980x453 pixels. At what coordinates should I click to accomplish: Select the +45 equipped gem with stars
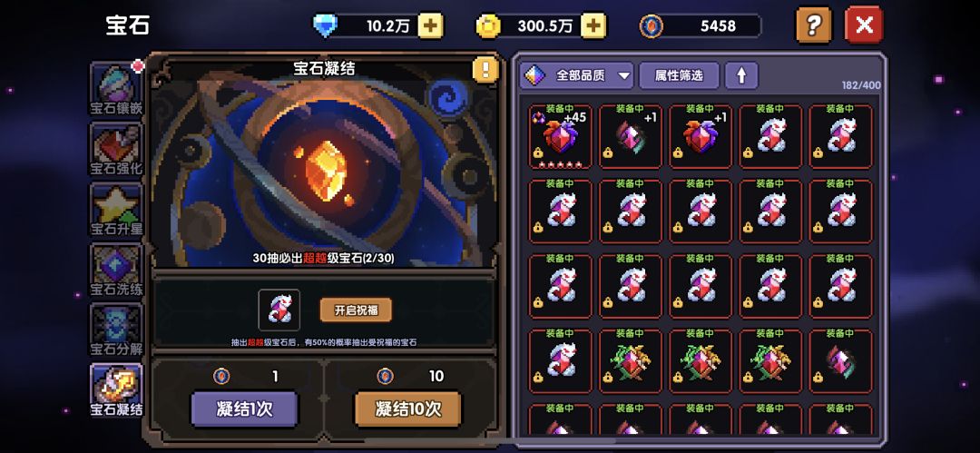(x=560, y=136)
